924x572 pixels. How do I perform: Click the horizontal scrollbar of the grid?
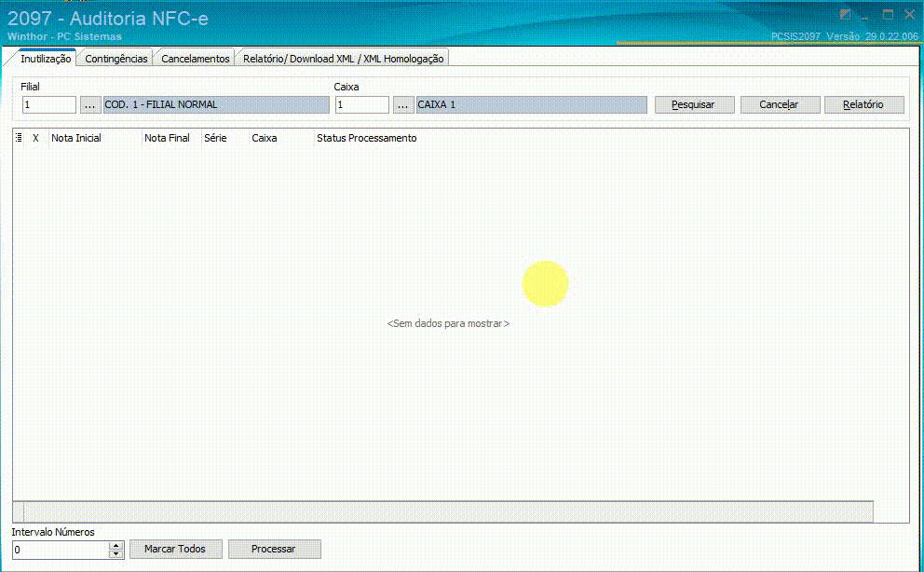click(442, 511)
